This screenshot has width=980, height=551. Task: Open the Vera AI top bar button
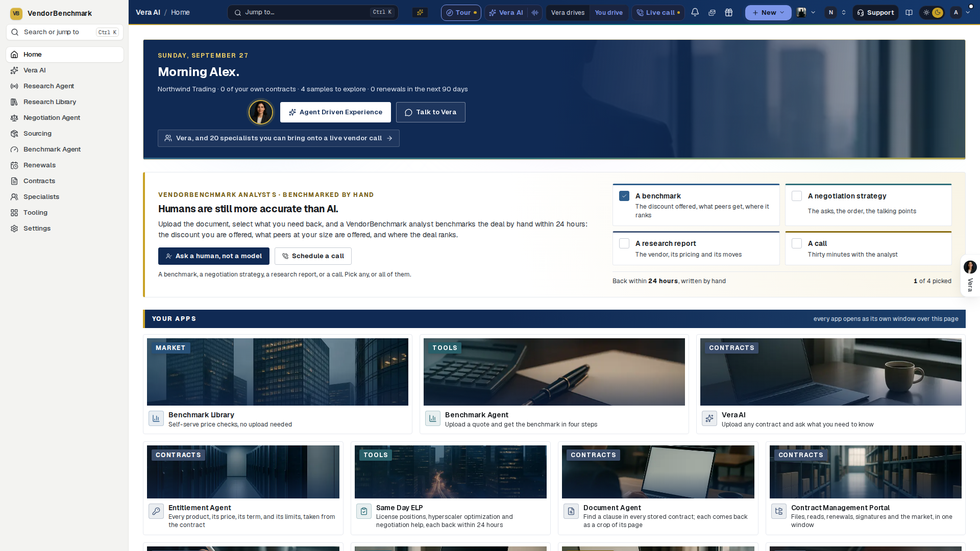506,13
